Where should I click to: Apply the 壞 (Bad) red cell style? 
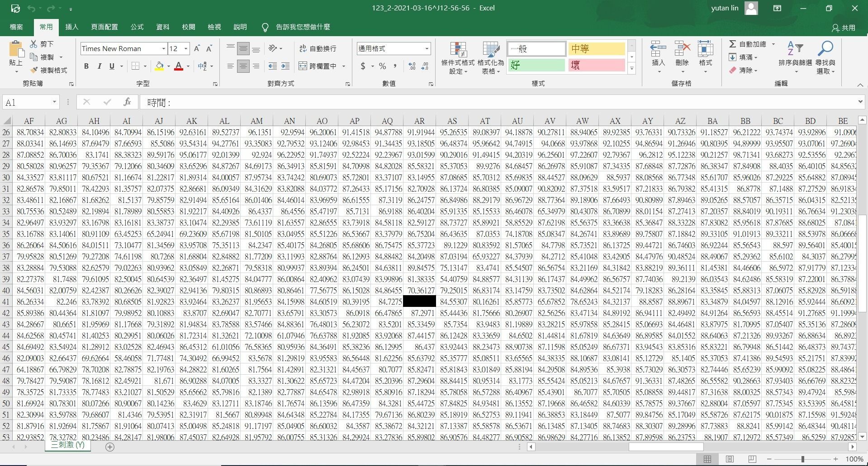tap(597, 66)
